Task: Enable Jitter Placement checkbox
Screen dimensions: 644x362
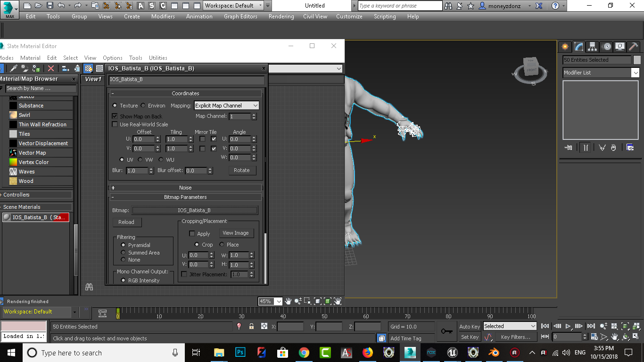Action: click(184, 274)
